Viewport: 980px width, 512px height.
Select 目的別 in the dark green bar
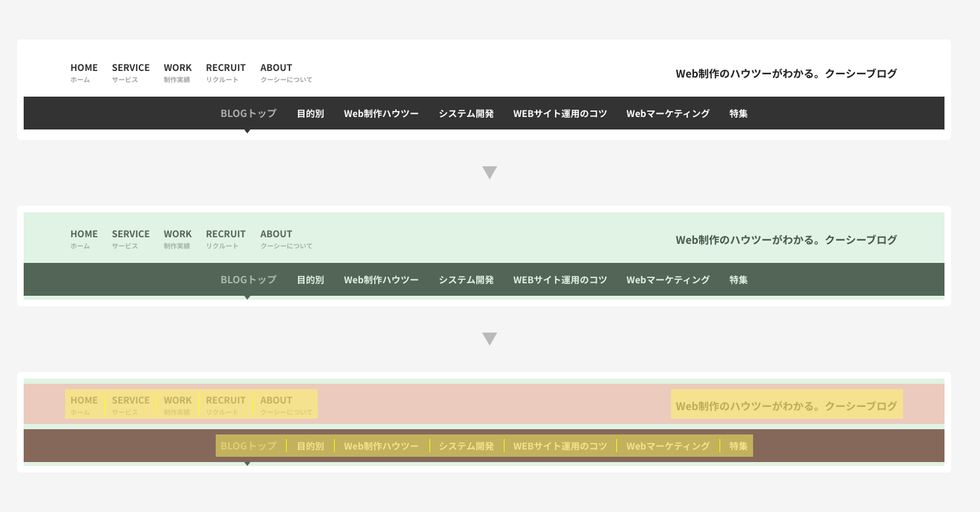pos(310,279)
